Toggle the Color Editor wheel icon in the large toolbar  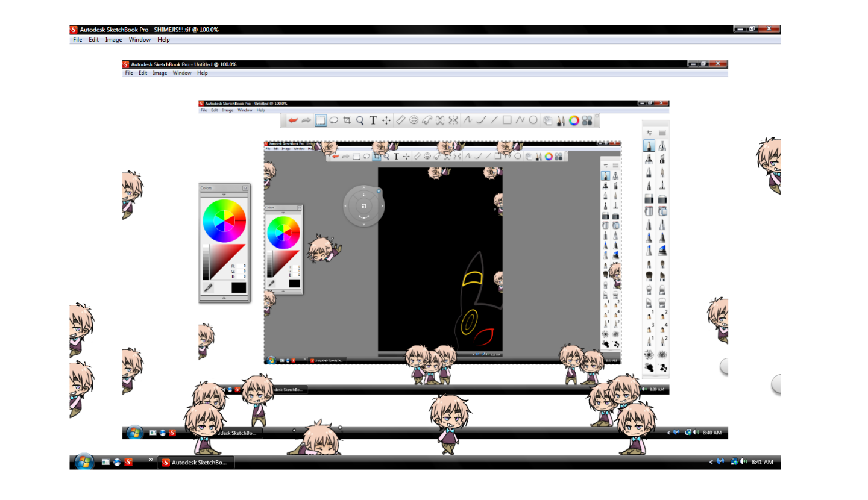coord(574,120)
